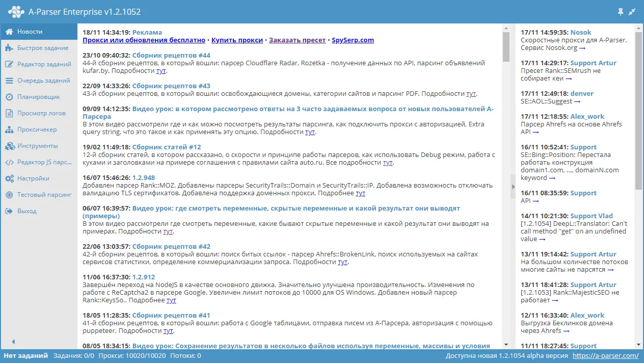This screenshot has width=644, height=363.
Task: Open the 1.2.948 release headline
Action: 144,178
